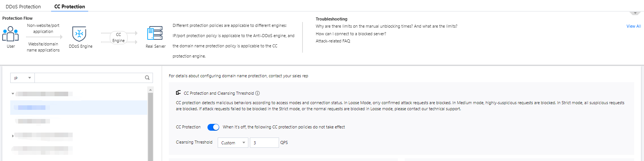Open the Attack-related FAQ link
Image resolution: width=644 pixels, height=161 pixels.
coord(333,41)
